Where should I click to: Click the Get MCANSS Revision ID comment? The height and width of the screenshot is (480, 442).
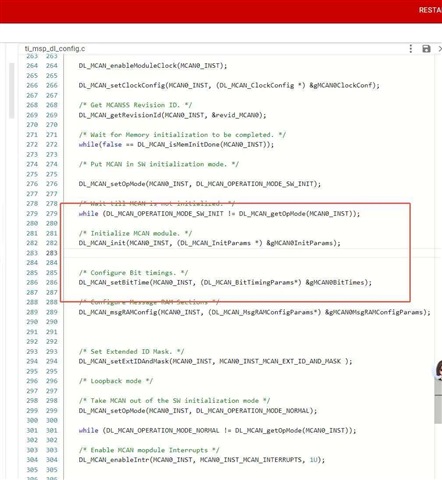(135, 105)
